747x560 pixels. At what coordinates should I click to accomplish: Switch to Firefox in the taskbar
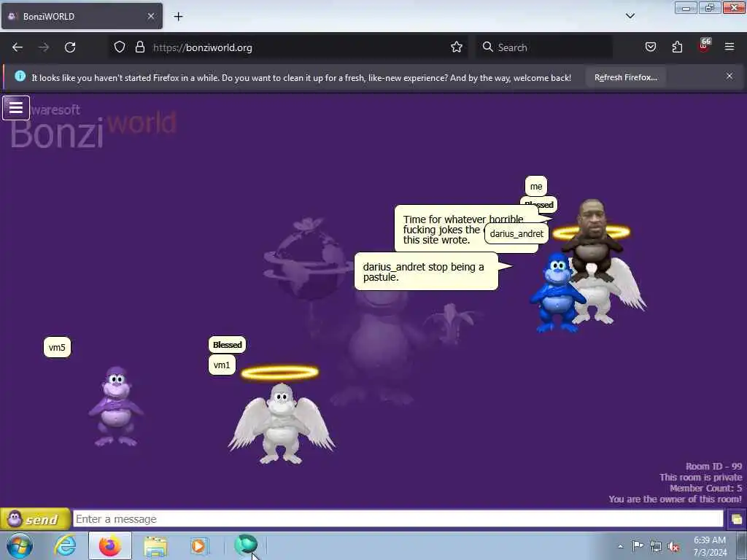pos(110,546)
